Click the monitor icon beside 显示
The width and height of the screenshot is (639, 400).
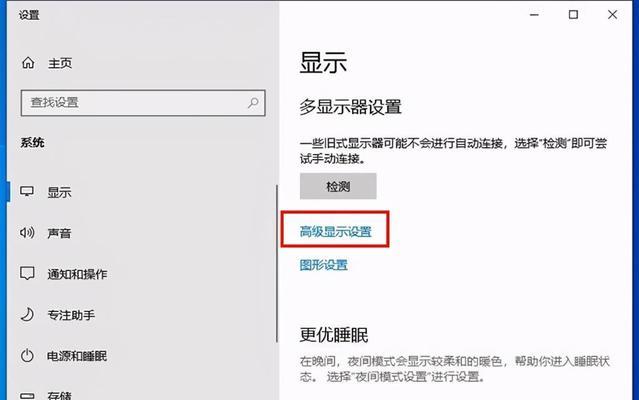pyautogui.click(x=27, y=191)
